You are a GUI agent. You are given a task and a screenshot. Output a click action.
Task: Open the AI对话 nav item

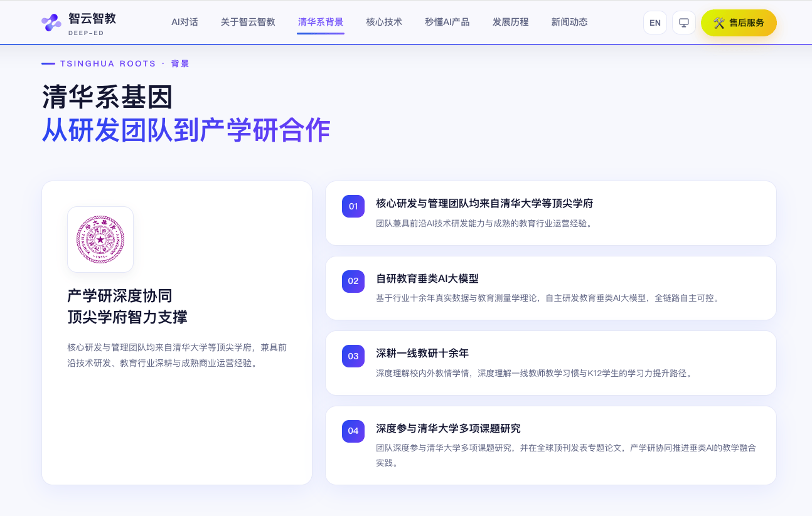click(184, 22)
